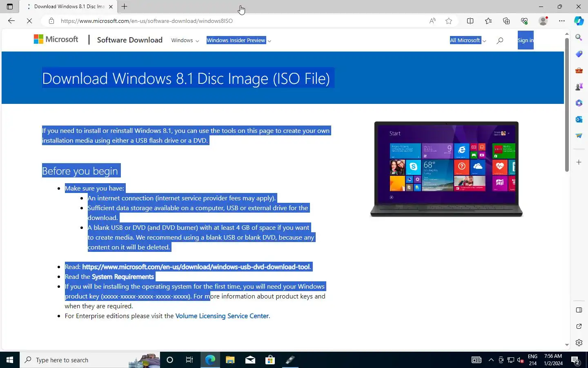Screen dimensions: 588x368
Task: Show hidden system tray icons
Action: click(491, 360)
